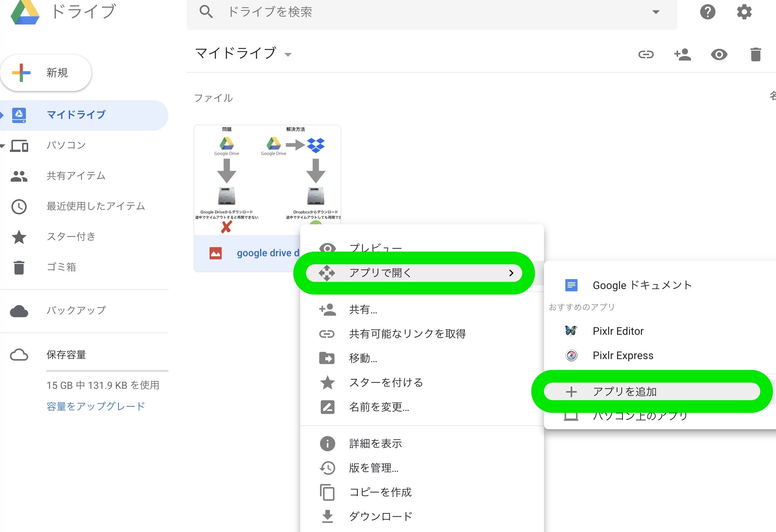This screenshot has height=532, width=776.
Task: Click the storage usage progress bar
Action: click(107, 371)
